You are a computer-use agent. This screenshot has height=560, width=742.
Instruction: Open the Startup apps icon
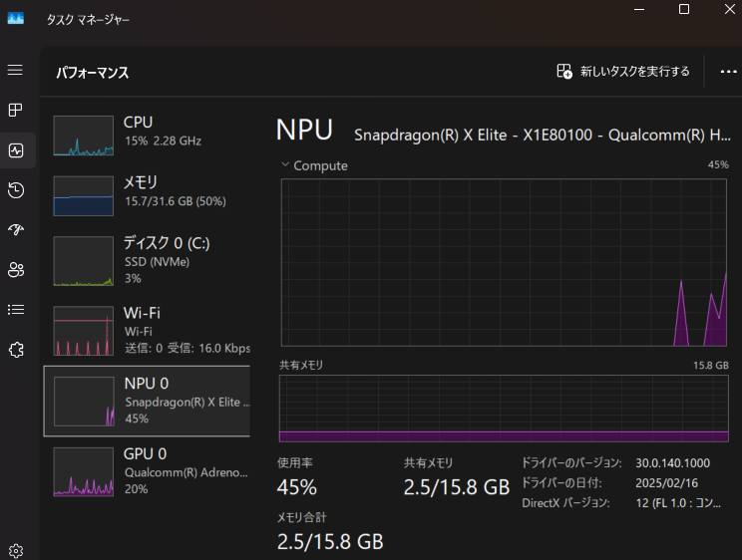tap(15, 230)
